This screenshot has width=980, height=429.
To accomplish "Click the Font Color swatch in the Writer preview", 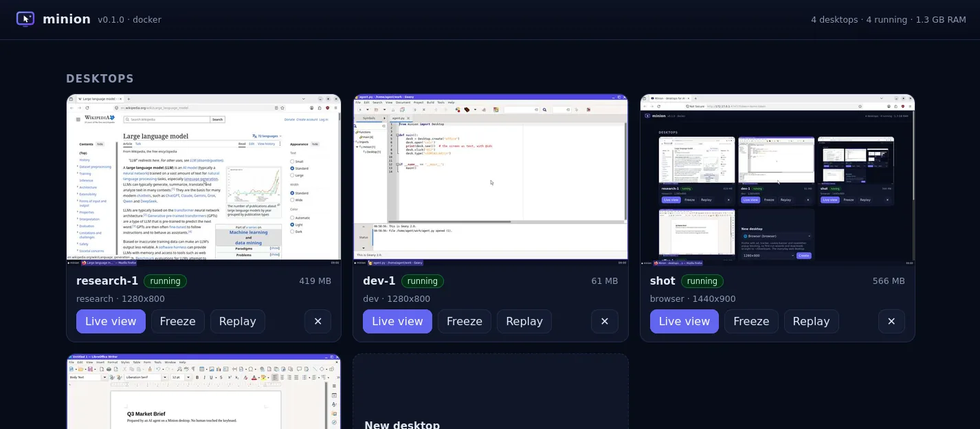I will point(254,377).
